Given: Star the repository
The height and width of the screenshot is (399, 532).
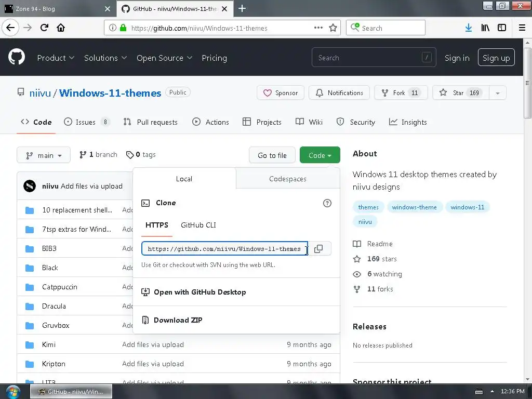Looking at the screenshot, I should [461, 92].
